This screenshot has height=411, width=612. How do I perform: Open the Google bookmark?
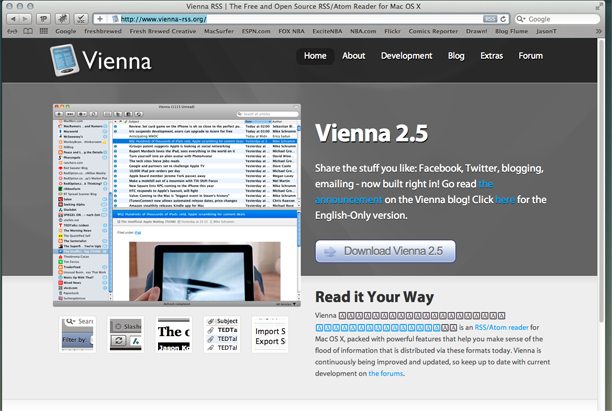(66, 31)
